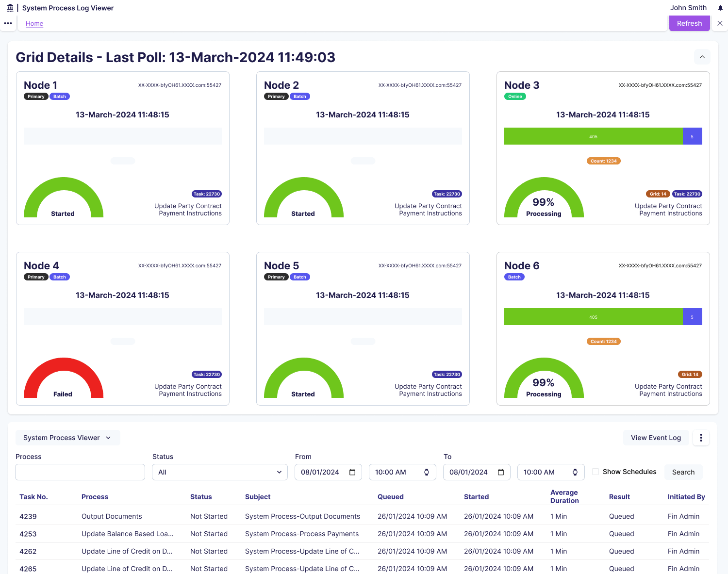
Task: Expand the System Process Viewer dropdown
Action: click(x=67, y=438)
